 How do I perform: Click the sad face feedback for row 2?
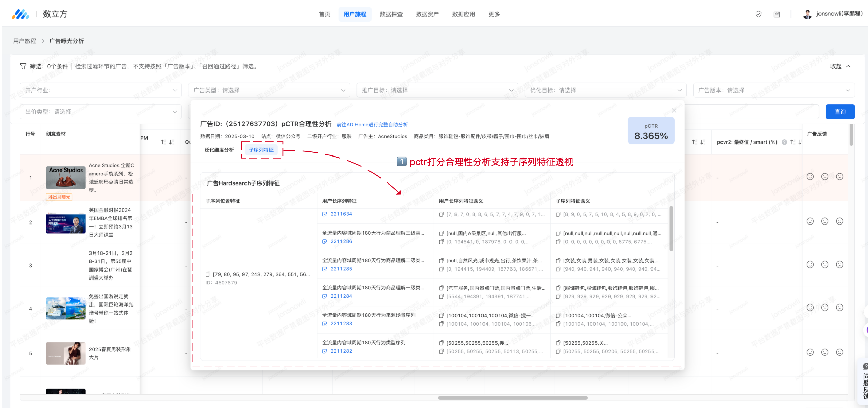(x=839, y=221)
